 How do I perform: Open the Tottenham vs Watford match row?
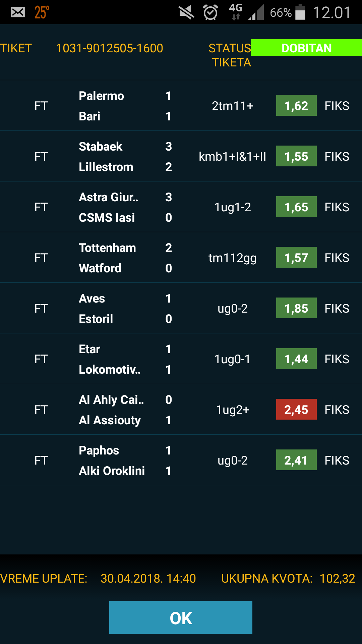click(181, 258)
